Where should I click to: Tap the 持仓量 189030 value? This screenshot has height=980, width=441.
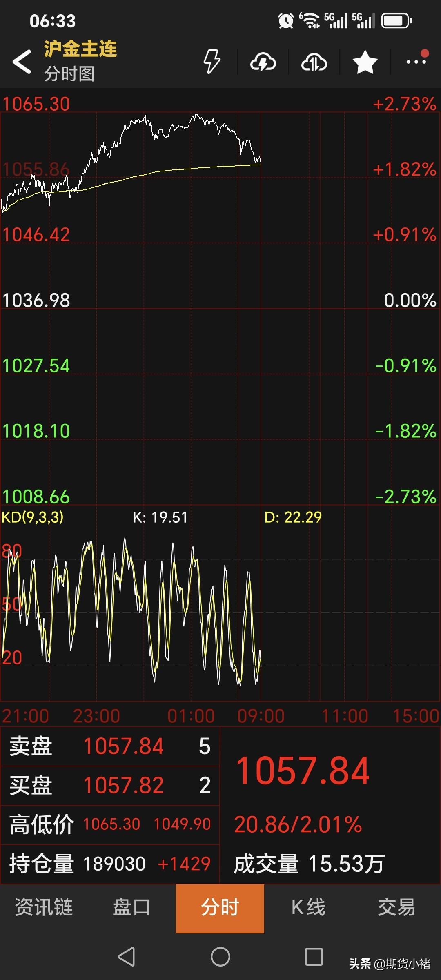(114, 864)
